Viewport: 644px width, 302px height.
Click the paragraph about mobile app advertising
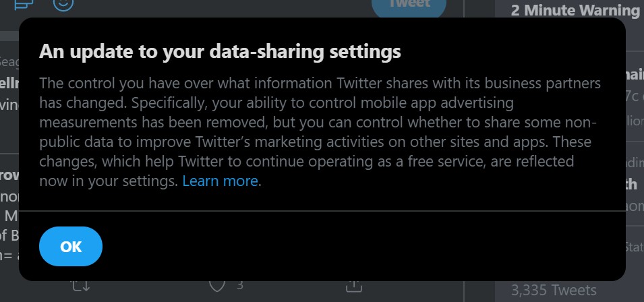[x=320, y=132]
